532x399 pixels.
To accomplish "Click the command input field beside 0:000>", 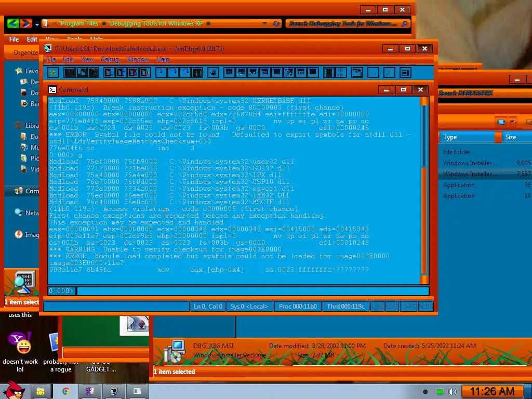I will point(253,291).
